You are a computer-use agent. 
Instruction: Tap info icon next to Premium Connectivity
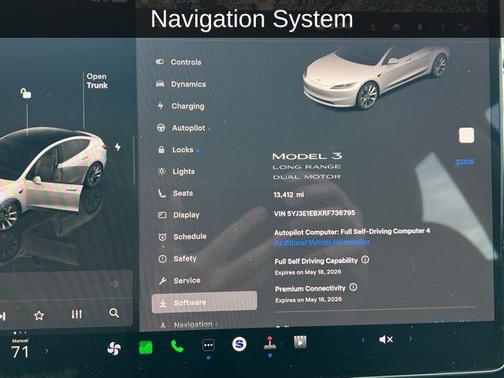click(353, 287)
